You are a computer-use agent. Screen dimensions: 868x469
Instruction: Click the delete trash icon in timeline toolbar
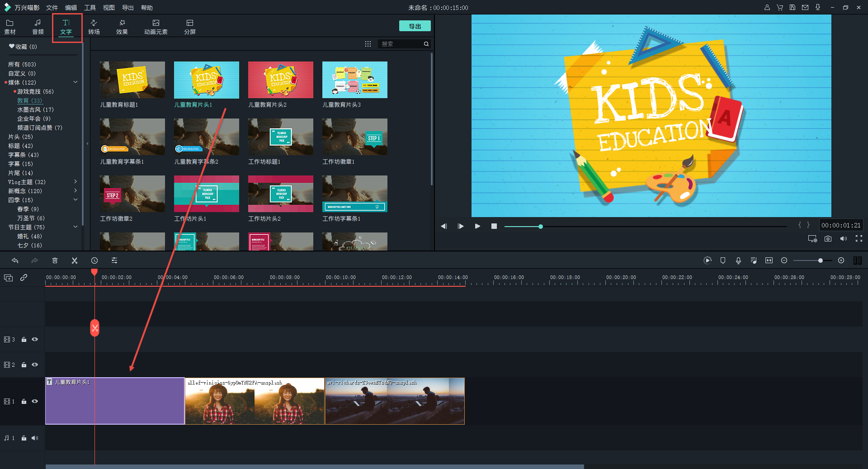55,261
